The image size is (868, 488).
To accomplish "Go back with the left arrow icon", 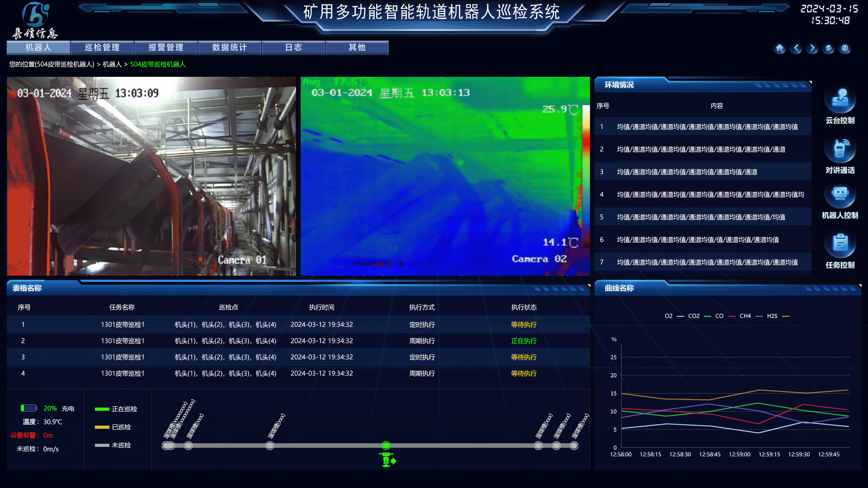I will coord(796,48).
